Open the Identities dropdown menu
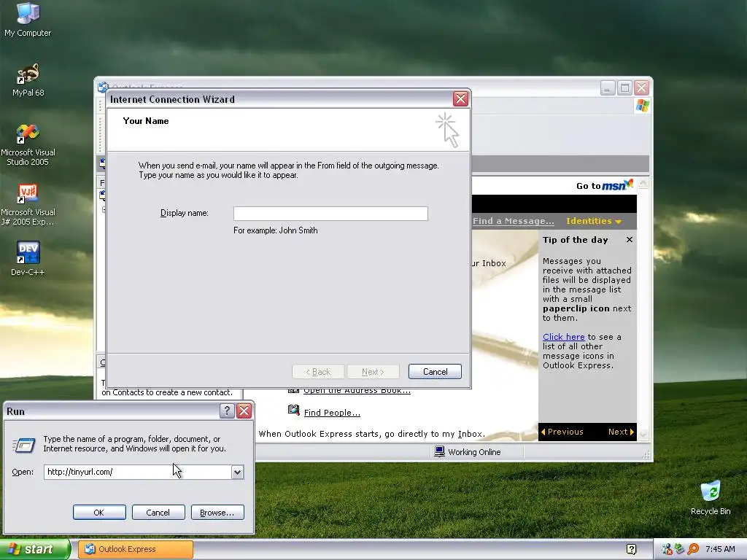747x560 pixels. click(594, 221)
